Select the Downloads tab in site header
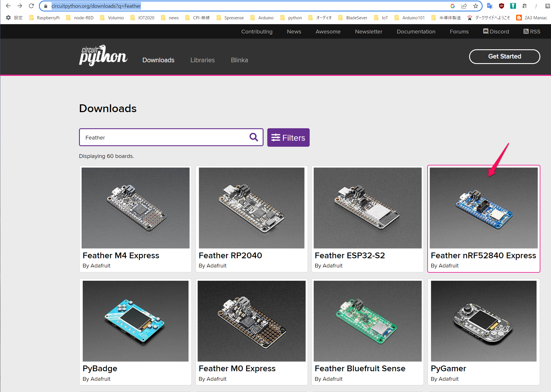The image size is (551, 392). pos(158,60)
